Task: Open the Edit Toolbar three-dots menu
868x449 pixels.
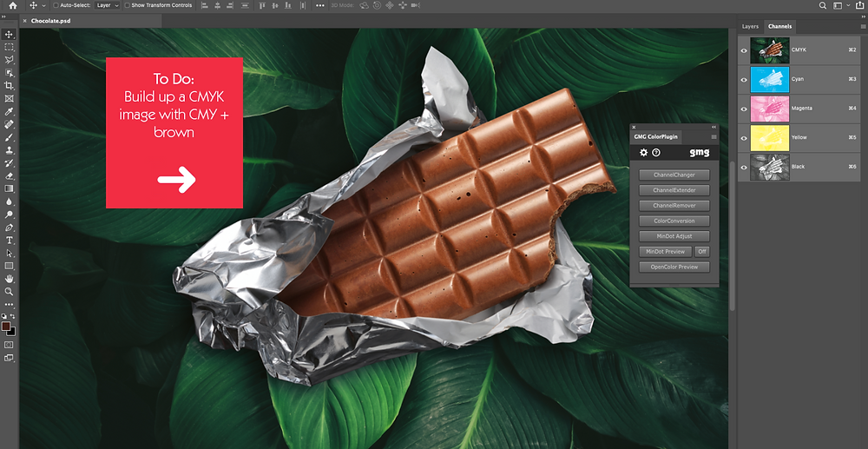Action: [10, 305]
